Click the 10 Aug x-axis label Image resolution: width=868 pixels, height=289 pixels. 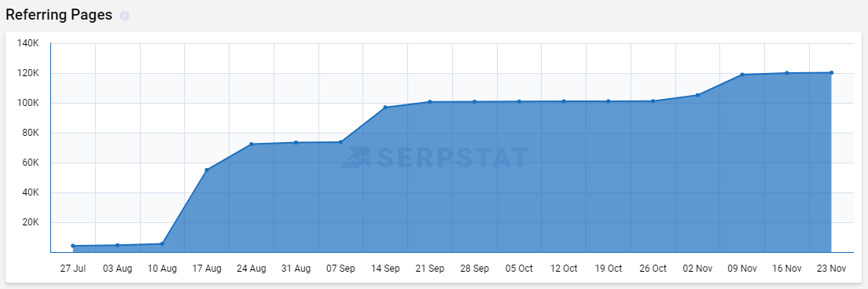[162, 269]
